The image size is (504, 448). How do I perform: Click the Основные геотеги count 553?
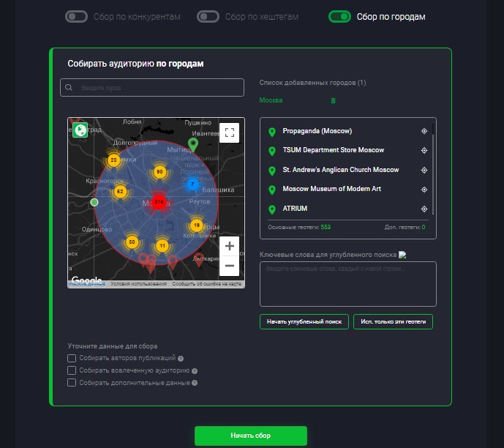coord(326,227)
